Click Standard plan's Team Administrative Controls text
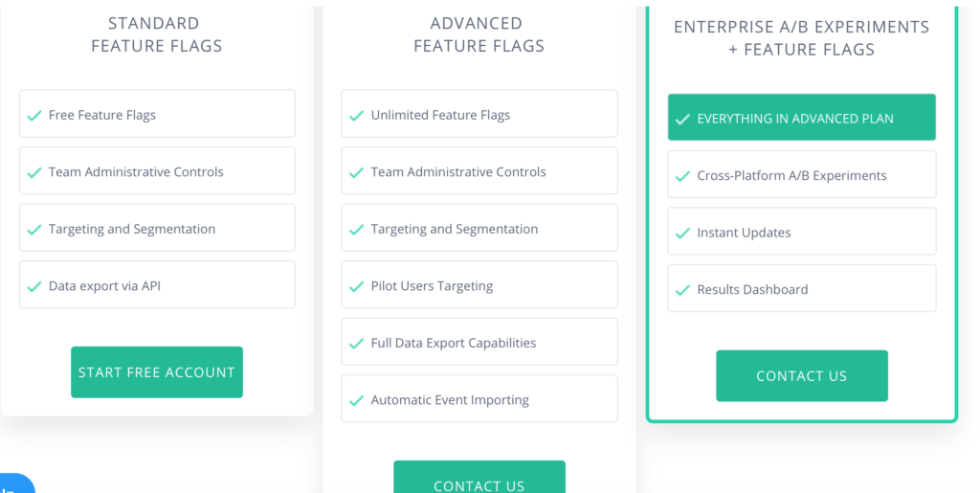The width and height of the screenshot is (980, 493). pos(136,172)
